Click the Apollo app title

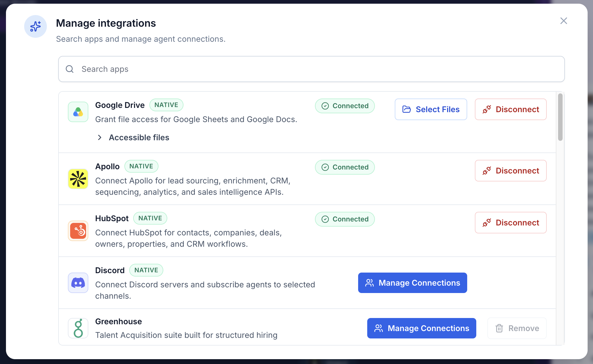coord(107,166)
